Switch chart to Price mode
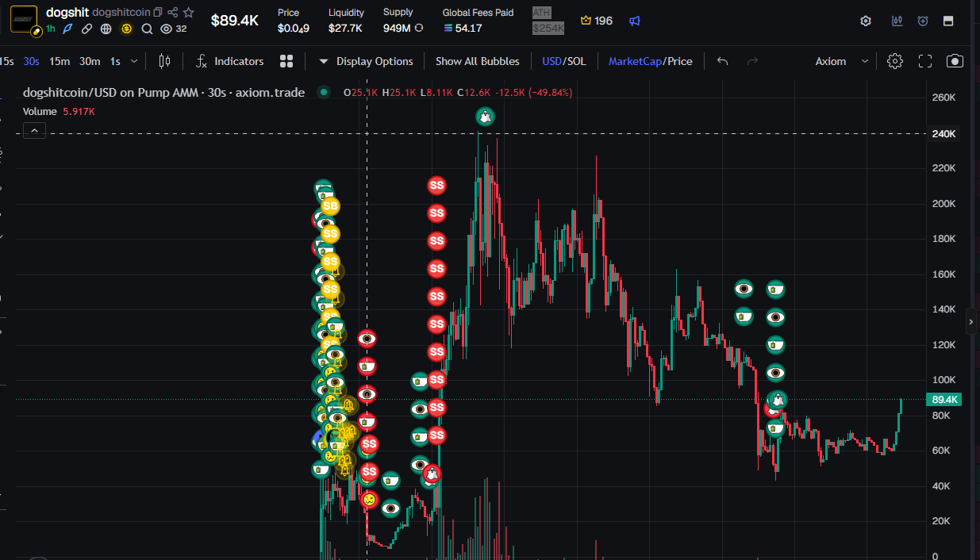Viewport: 980px width, 560px height. (679, 61)
